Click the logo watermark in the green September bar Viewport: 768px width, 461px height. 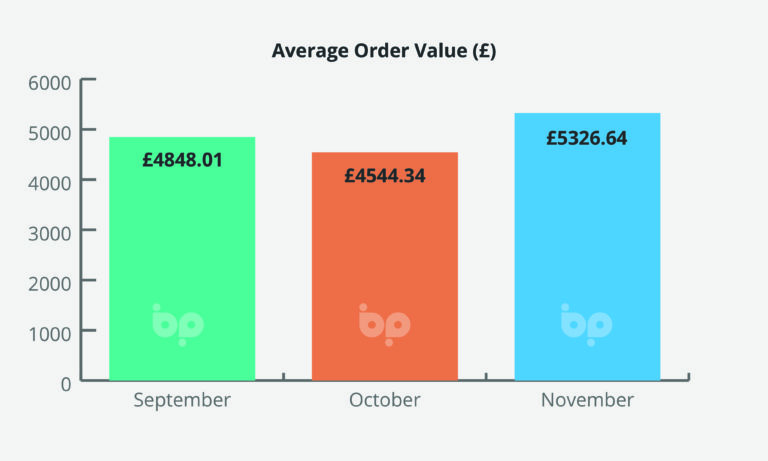click(x=178, y=324)
